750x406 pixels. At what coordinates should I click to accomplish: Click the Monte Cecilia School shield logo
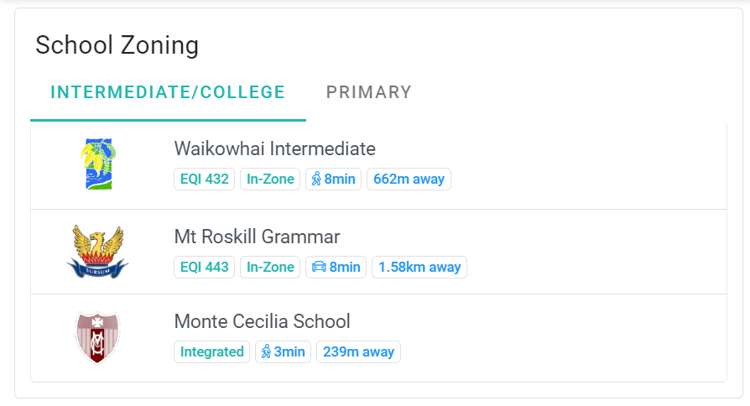(x=98, y=337)
